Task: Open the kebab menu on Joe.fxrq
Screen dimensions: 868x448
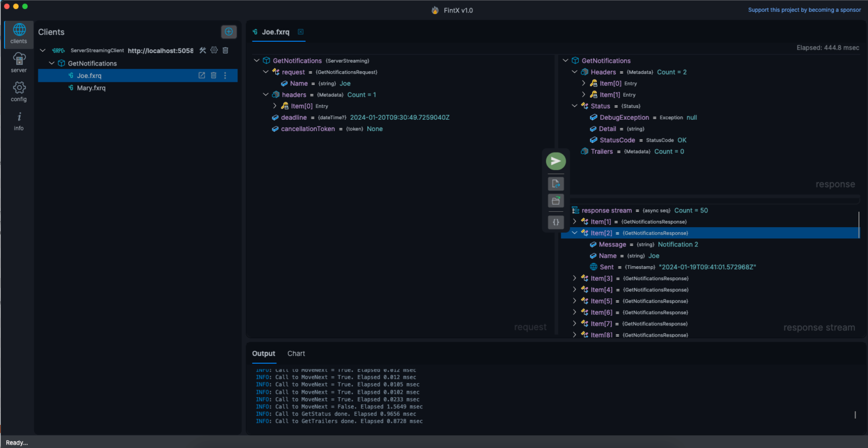Action: tap(225, 75)
